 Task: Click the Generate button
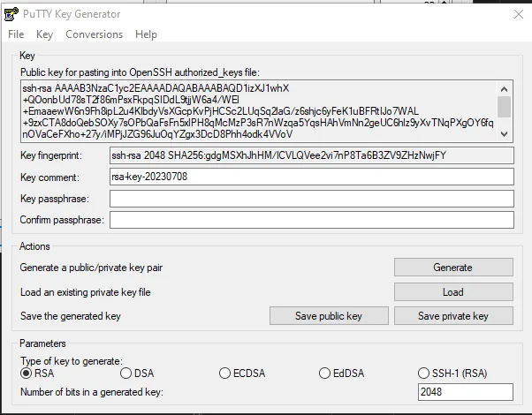pos(453,268)
